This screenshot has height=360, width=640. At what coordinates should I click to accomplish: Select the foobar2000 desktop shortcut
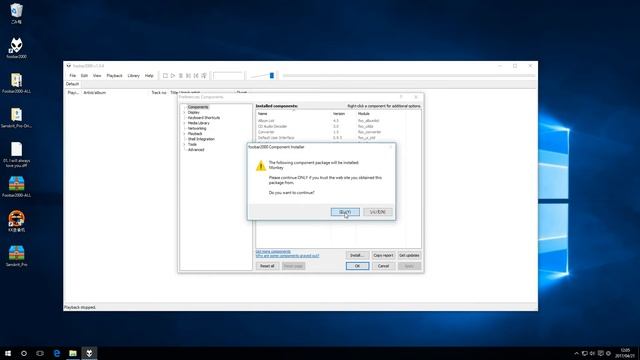pos(16,48)
